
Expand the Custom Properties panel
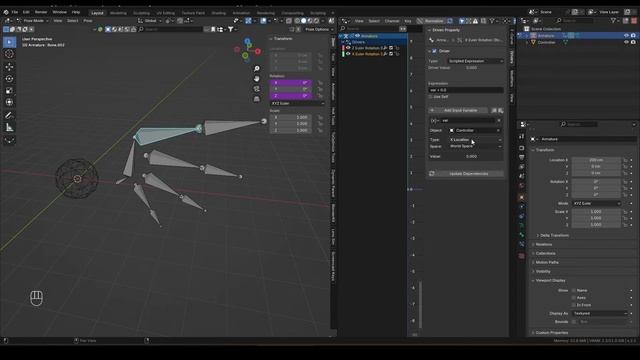pos(551,333)
